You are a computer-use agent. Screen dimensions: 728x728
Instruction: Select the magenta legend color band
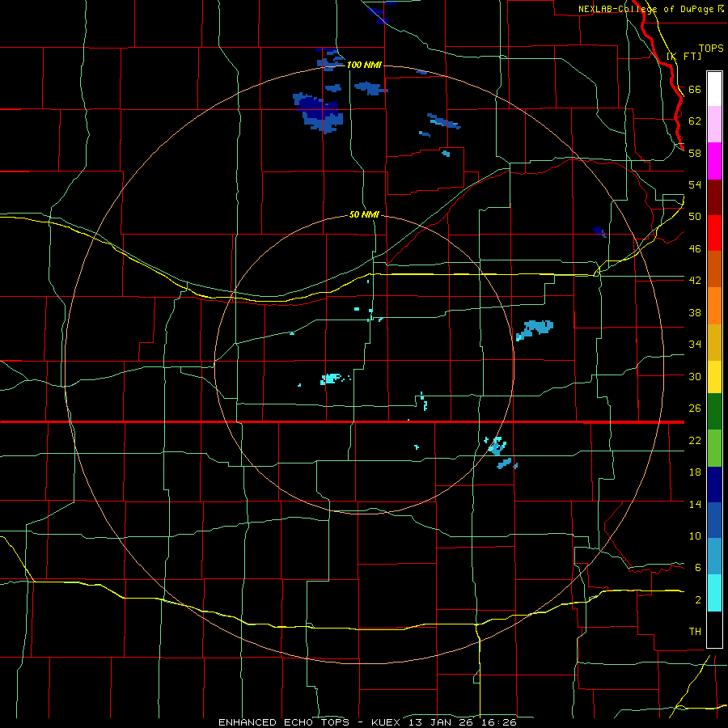coord(714,161)
